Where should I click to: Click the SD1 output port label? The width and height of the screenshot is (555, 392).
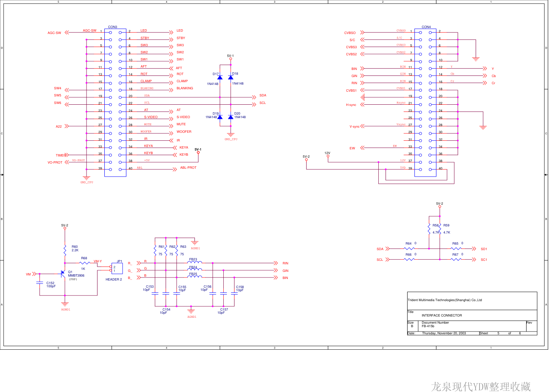coord(484,249)
